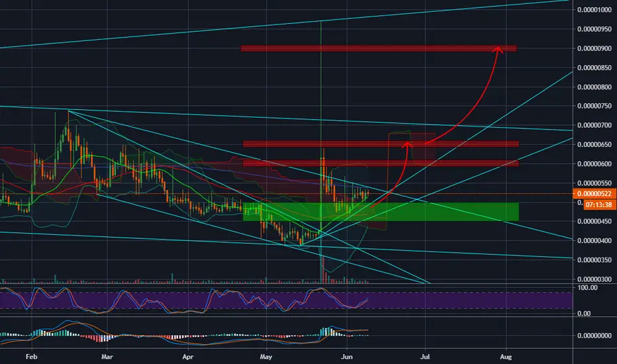Click the 0.00000400 price axis label
The width and height of the screenshot is (617, 364).
(594, 240)
